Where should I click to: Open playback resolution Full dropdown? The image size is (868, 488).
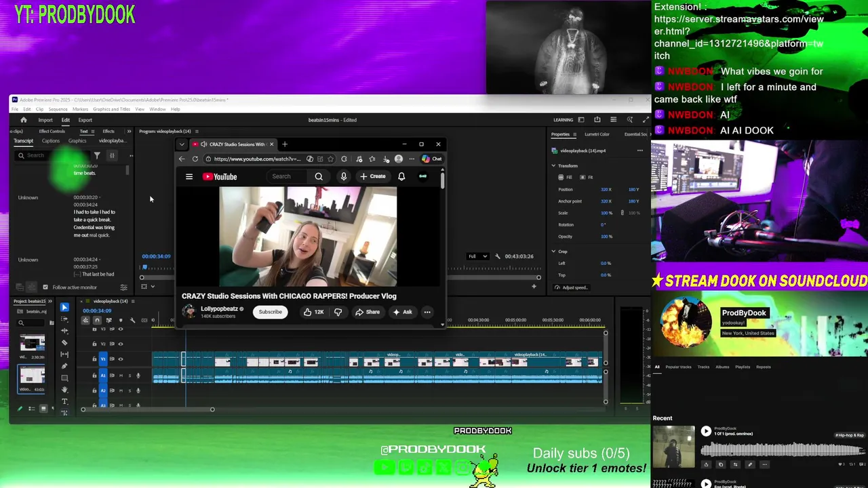(477, 256)
